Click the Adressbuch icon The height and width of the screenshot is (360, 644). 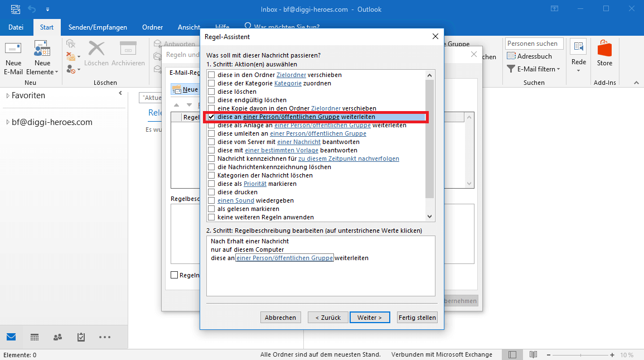click(x=511, y=56)
